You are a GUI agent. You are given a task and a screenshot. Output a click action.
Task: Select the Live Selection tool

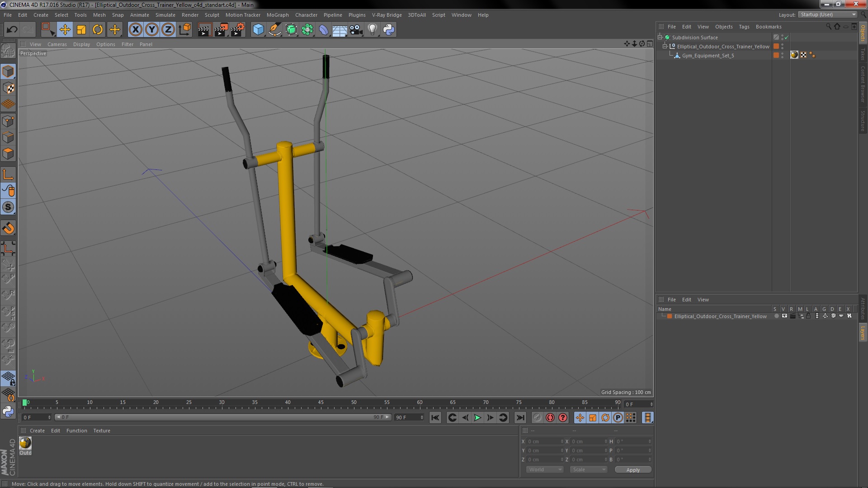pos(48,30)
